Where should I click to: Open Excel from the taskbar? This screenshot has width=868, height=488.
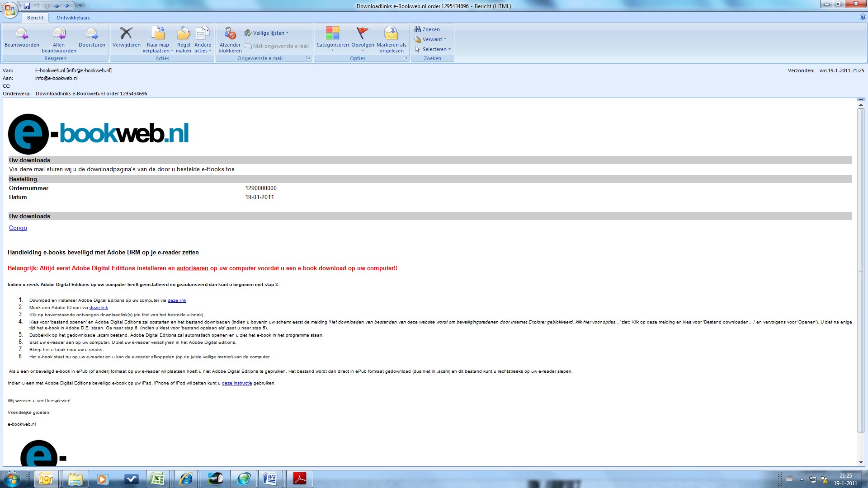(x=158, y=479)
